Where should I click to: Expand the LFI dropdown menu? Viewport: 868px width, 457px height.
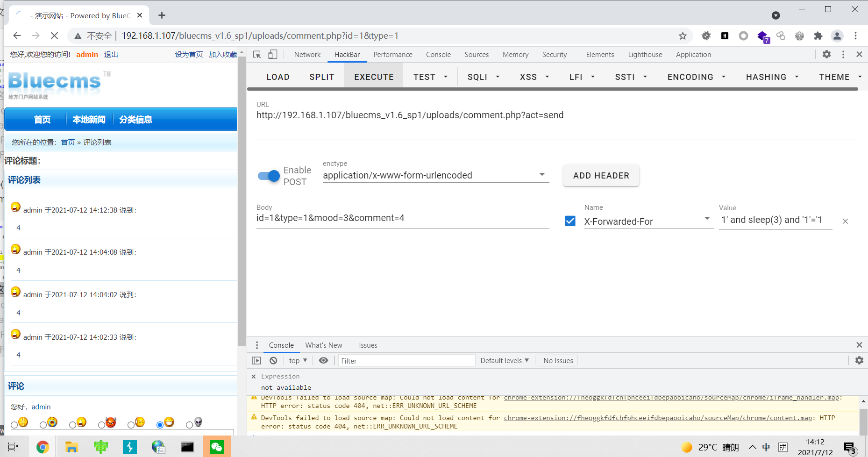(582, 77)
